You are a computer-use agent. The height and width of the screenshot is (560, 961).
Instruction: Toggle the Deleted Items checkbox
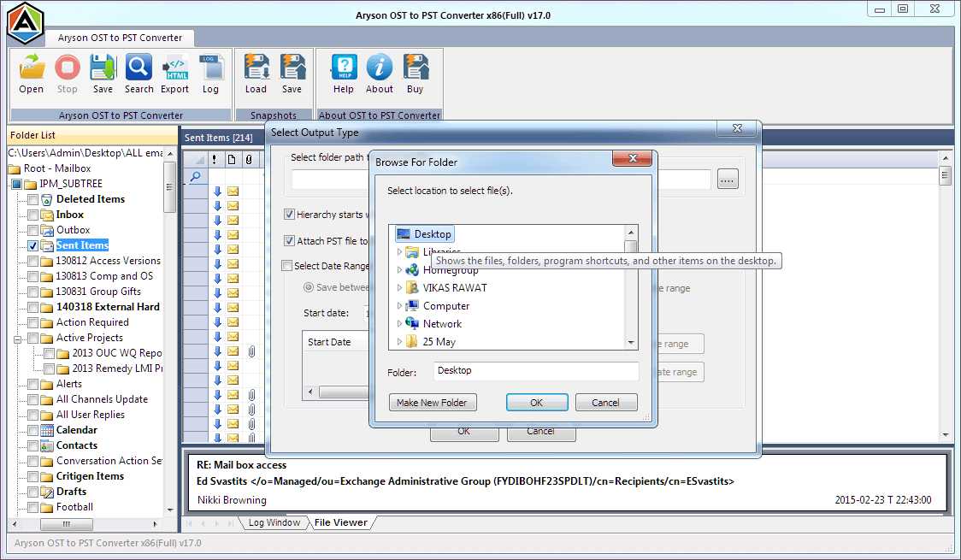click(x=33, y=199)
